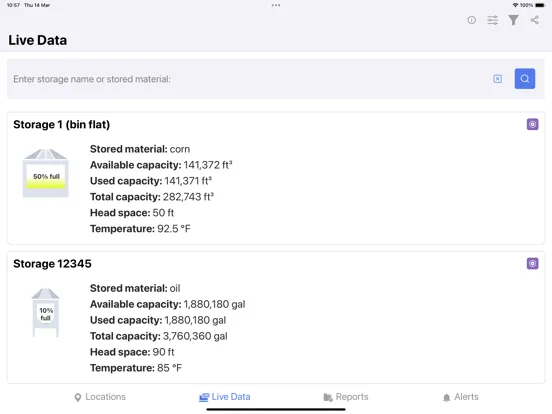Image resolution: width=552 pixels, height=414 pixels.
Task: Open the Storage 12345 title
Action: click(x=52, y=264)
